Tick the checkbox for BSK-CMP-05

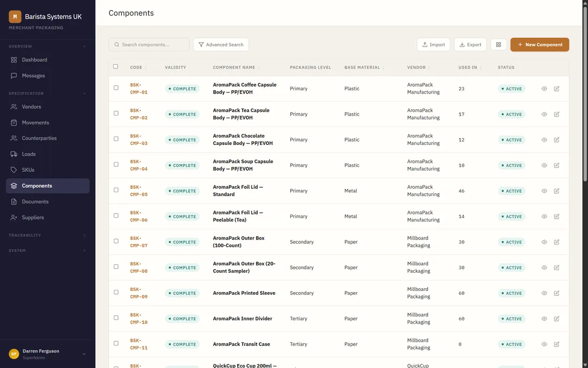pos(116,190)
